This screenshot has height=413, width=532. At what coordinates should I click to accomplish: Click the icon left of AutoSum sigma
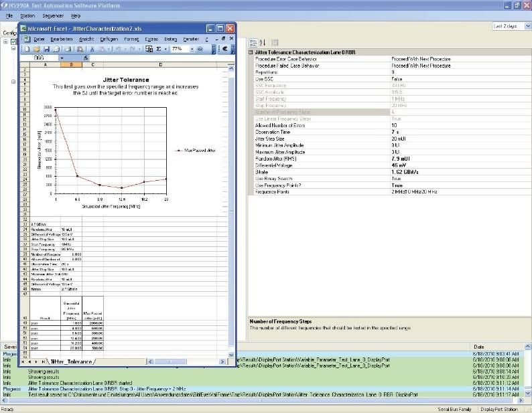tap(149, 49)
